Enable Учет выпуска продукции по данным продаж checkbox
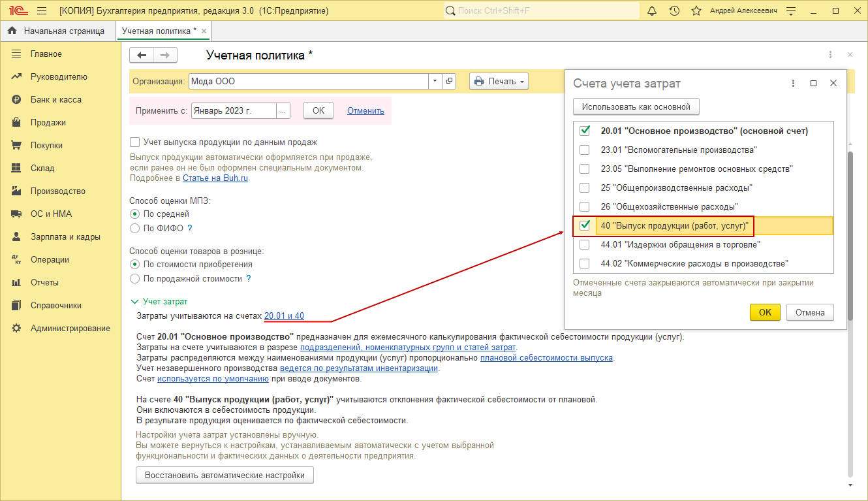 135,142
